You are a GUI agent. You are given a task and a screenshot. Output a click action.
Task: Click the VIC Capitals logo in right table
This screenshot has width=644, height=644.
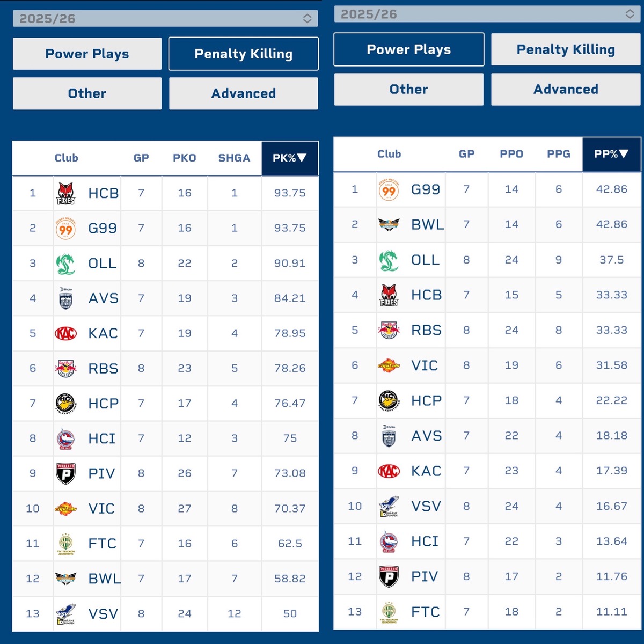pyautogui.click(x=389, y=365)
